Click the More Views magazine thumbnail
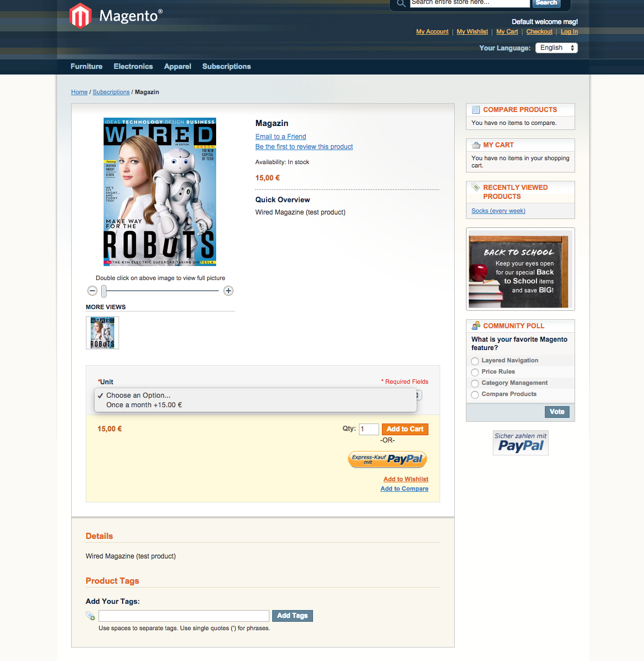The width and height of the screenshot is (644, 661). 102,333
